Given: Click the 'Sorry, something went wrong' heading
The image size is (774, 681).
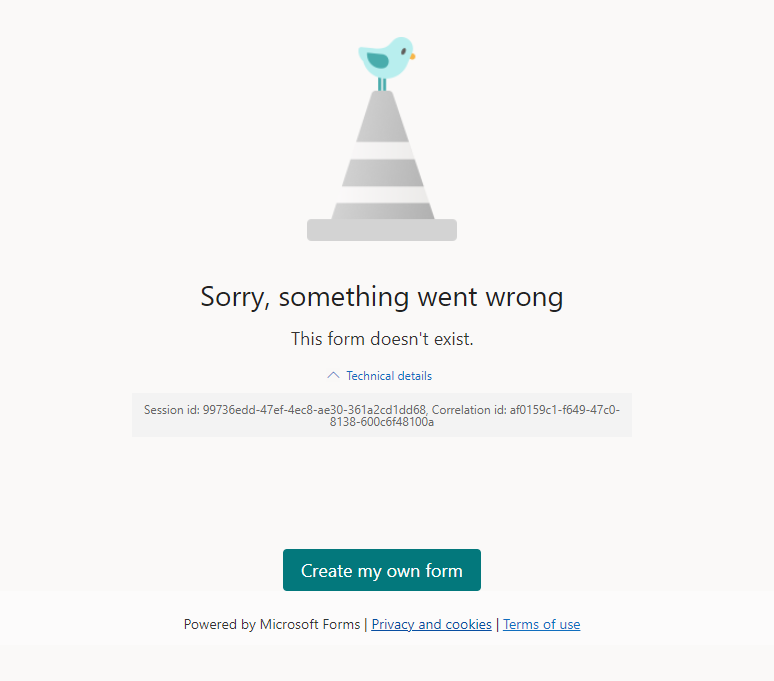Looking at the screenshot, I should [382, 297].
